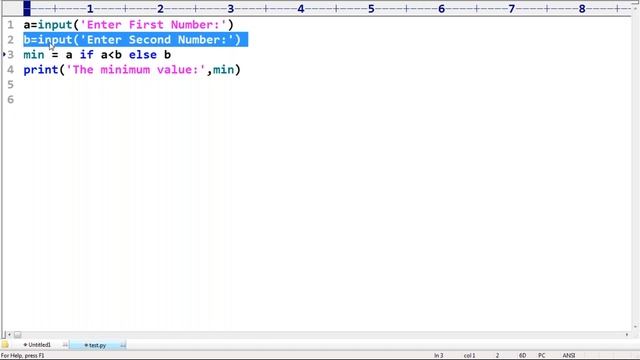Close the Untitled1 tab with its close mark
Image resolution: width=640 pixels, height=360 pixels.
(x=65, y=345)
